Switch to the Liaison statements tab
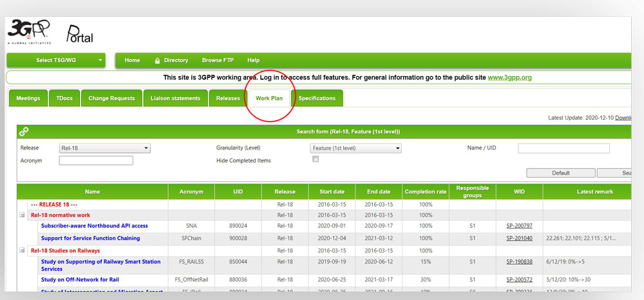The height and width of the screenshot is (300, 644). [x=175, y=98]
